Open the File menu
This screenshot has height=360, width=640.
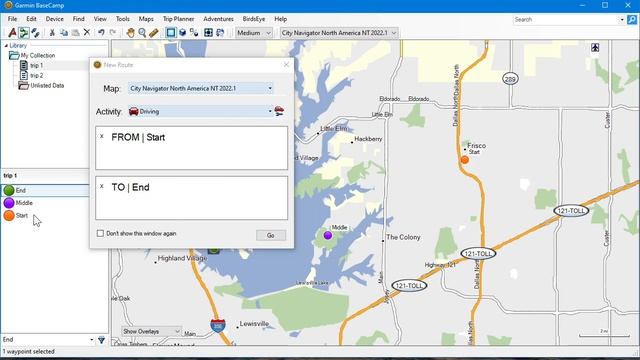12,19
